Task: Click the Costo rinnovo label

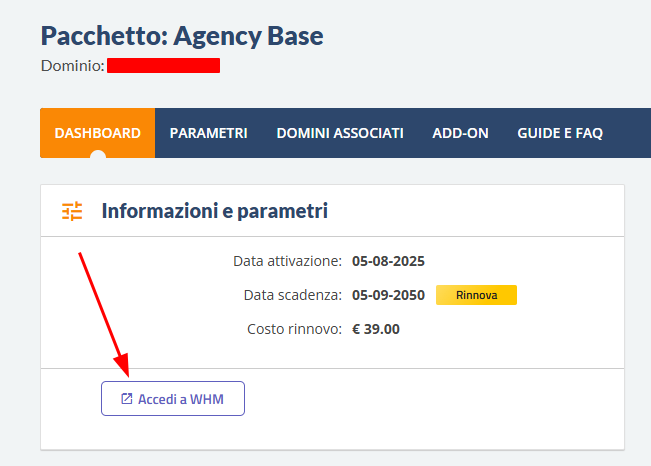Action: [294, 328]
